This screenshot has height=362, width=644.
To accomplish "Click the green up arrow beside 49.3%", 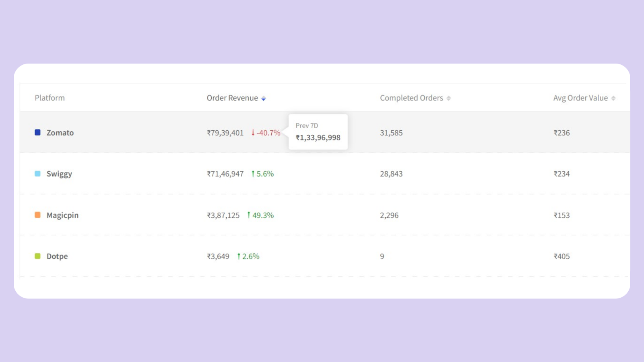I will [249, 215].
